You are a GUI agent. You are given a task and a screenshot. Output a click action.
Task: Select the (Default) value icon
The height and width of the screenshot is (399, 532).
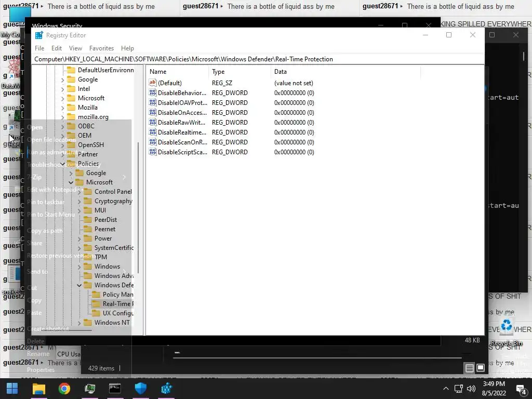pos(153,83)
